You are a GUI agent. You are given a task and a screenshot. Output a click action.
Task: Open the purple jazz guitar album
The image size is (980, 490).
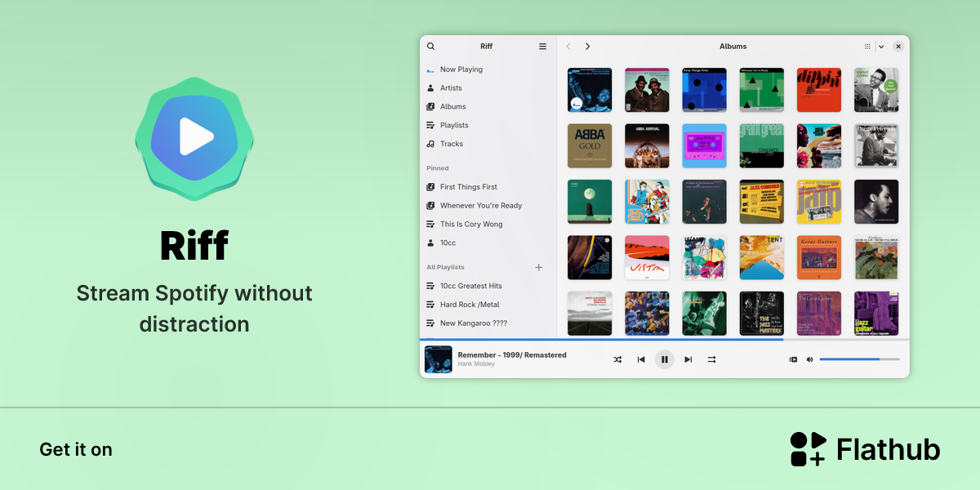pyautogui.click(x=876, y=314)
